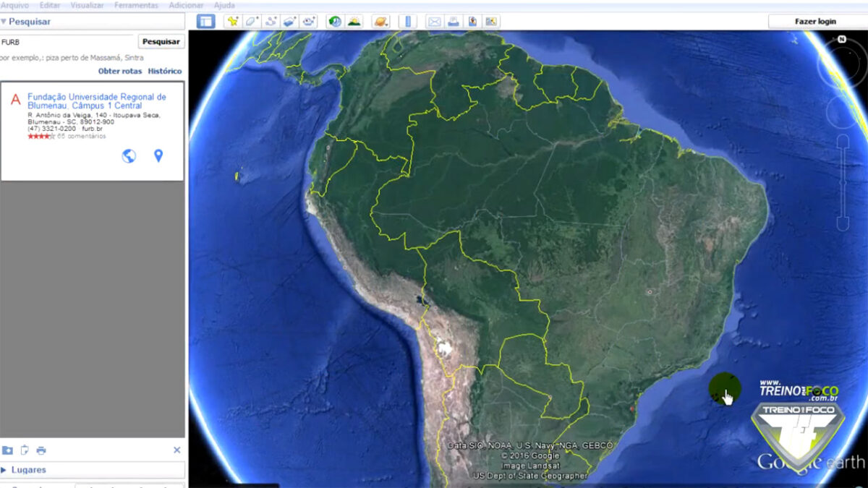Add a placemark with the pushpin tool
868x488 pixels.
[x=232, y=21]
